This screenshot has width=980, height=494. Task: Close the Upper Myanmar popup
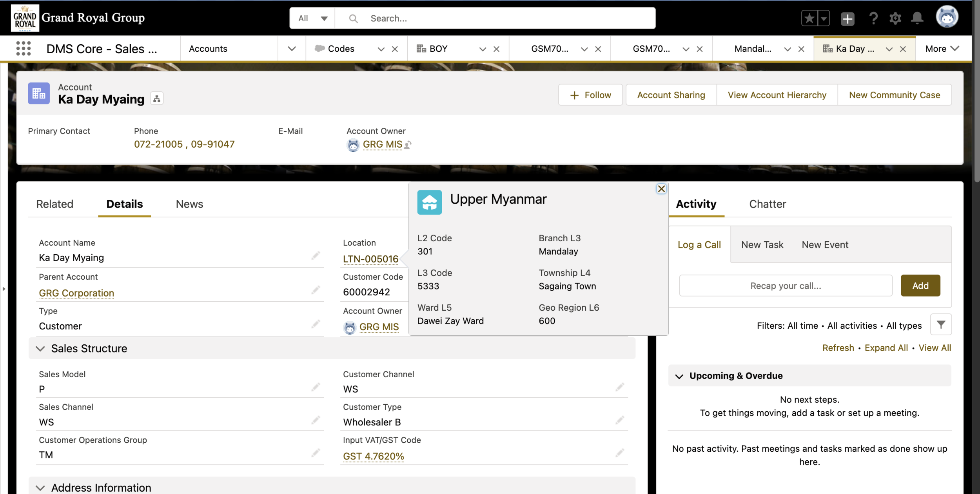point(661,189)
